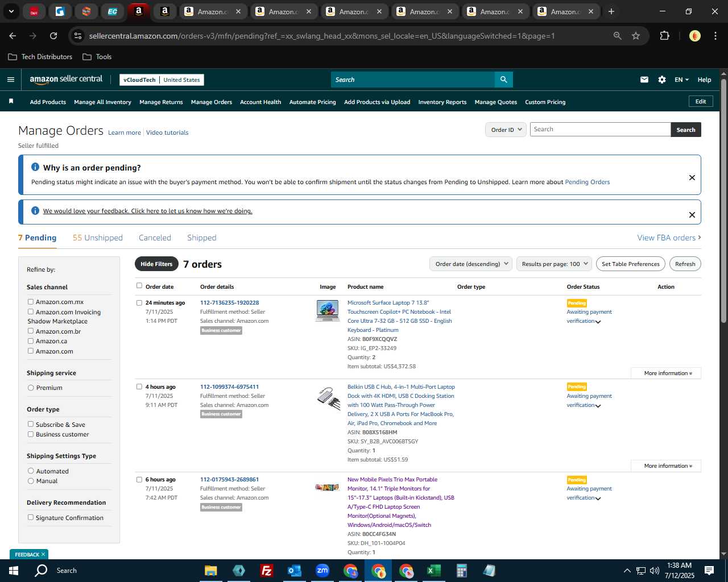Check the Subscribe & Save order type
The image size is (728, 582).
pos(31,424)
